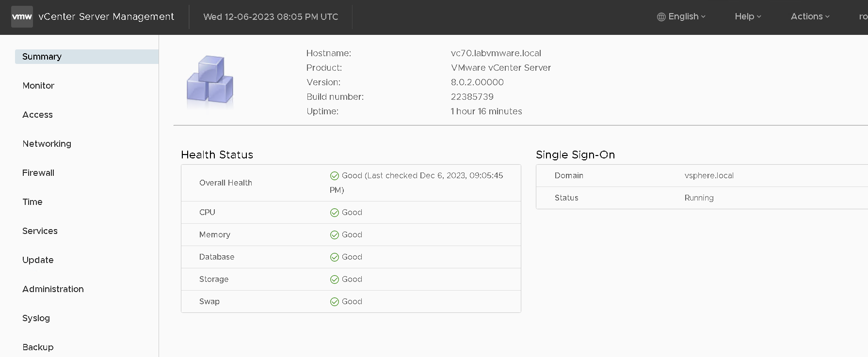Open the Services page
The height and width of the screenshot is (357, 868).
40,231
